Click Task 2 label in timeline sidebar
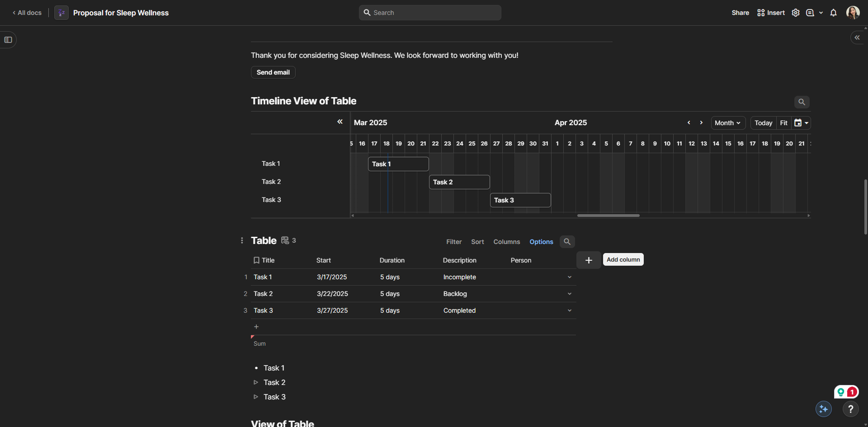Image resolution: width=868 pixels, height=427 pixels. pos(271,182)
